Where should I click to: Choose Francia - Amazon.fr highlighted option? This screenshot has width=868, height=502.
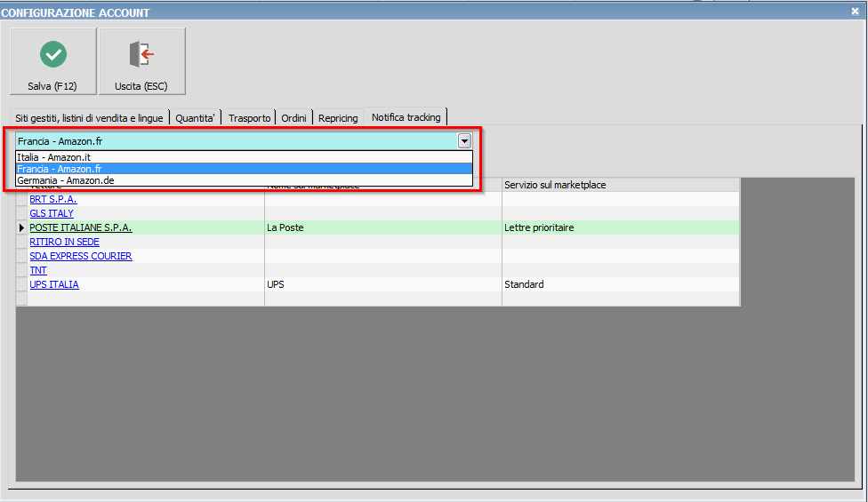244,169
